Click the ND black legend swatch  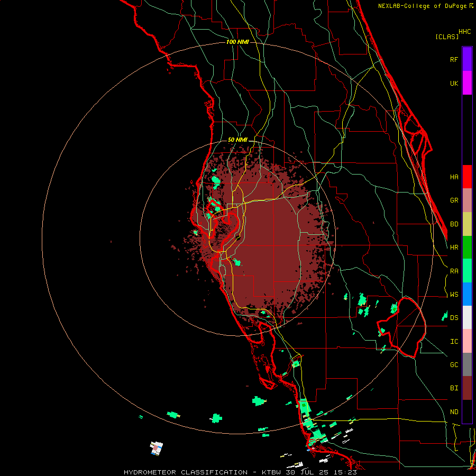pos(467,411)
